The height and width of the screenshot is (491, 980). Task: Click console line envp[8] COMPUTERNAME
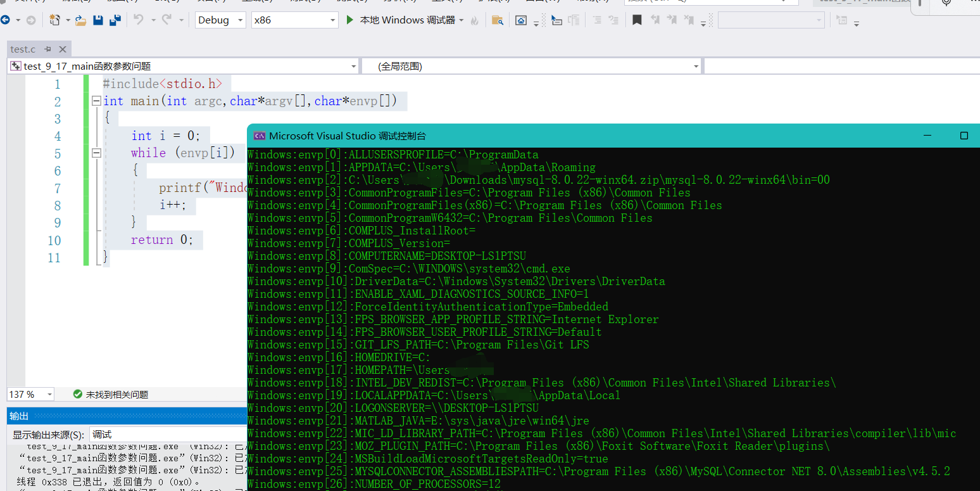[x=387, y=256]
